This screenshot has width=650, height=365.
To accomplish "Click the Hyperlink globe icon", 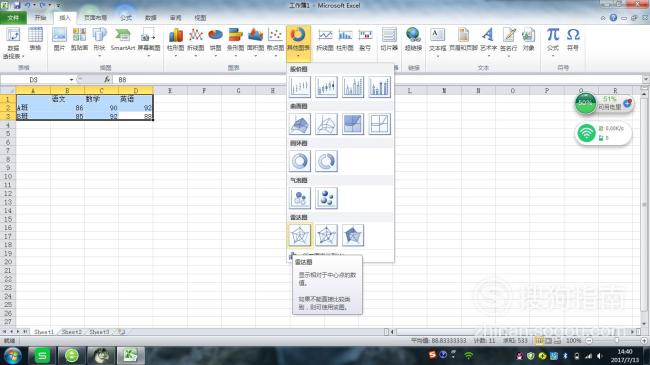I will click(413, 39).
